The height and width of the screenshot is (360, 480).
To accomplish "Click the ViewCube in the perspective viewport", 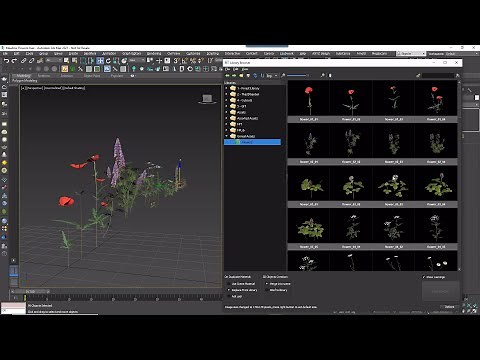I will click(207, 99).
